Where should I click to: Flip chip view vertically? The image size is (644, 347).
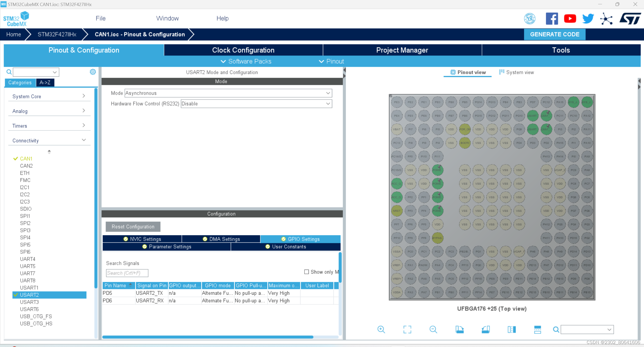(x=537, y=329)
